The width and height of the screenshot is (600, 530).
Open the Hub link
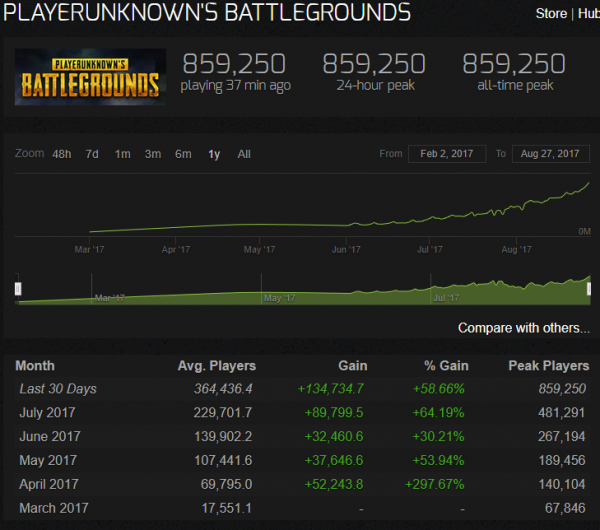[589, 14]
